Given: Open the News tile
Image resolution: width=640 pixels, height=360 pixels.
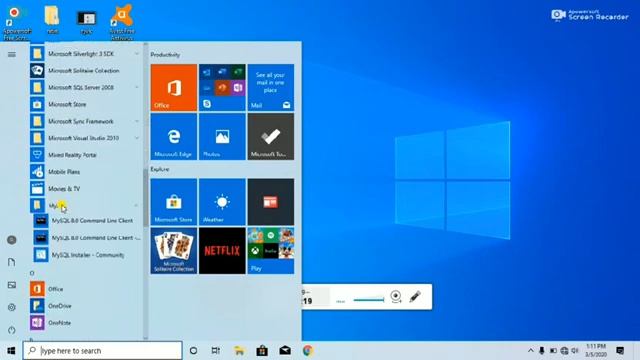Looking at the screenshot, I should click(x=271, y=202).
